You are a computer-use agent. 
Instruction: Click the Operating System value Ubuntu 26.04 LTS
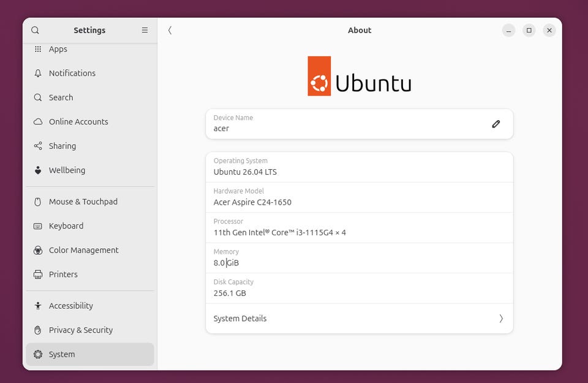coord(245,172)
